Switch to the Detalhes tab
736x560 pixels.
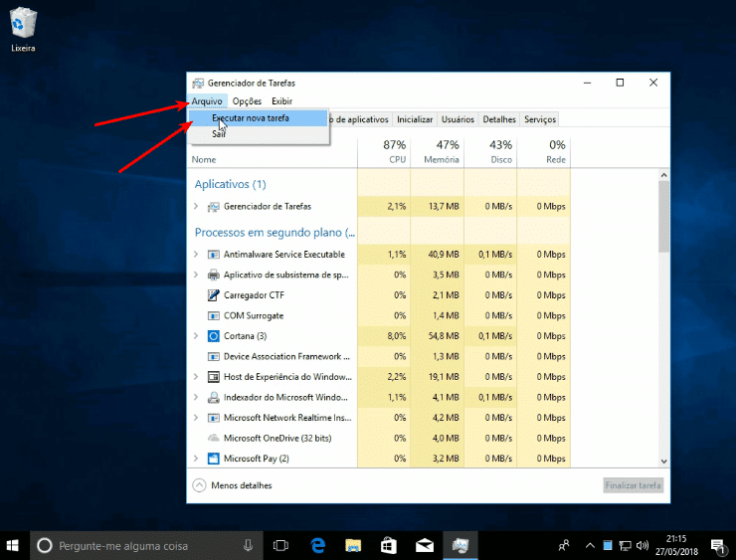[x=499, y=119]
